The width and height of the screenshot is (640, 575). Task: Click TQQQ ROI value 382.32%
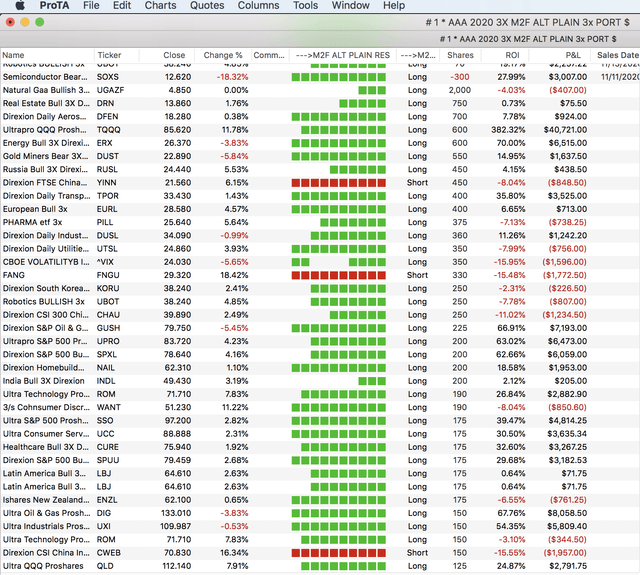508,130
